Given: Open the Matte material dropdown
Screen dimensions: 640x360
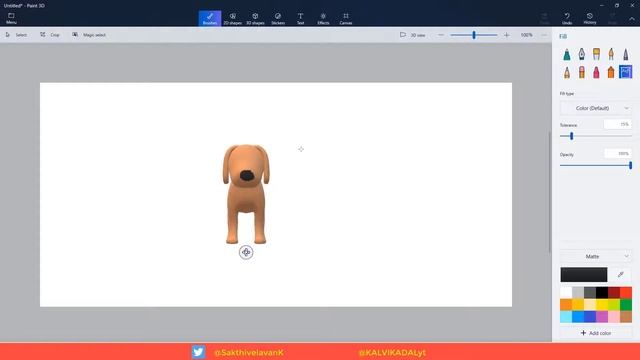Looking at the screenshot, I should [596, 256].
